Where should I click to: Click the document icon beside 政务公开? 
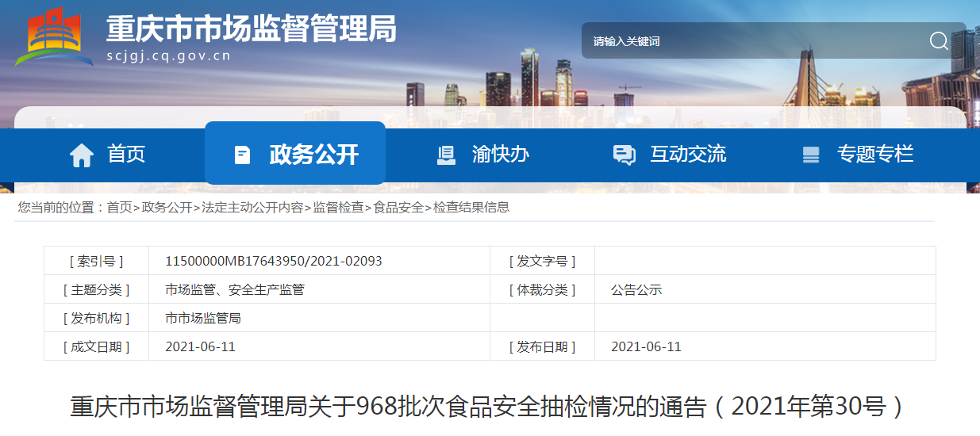[243, 155]
